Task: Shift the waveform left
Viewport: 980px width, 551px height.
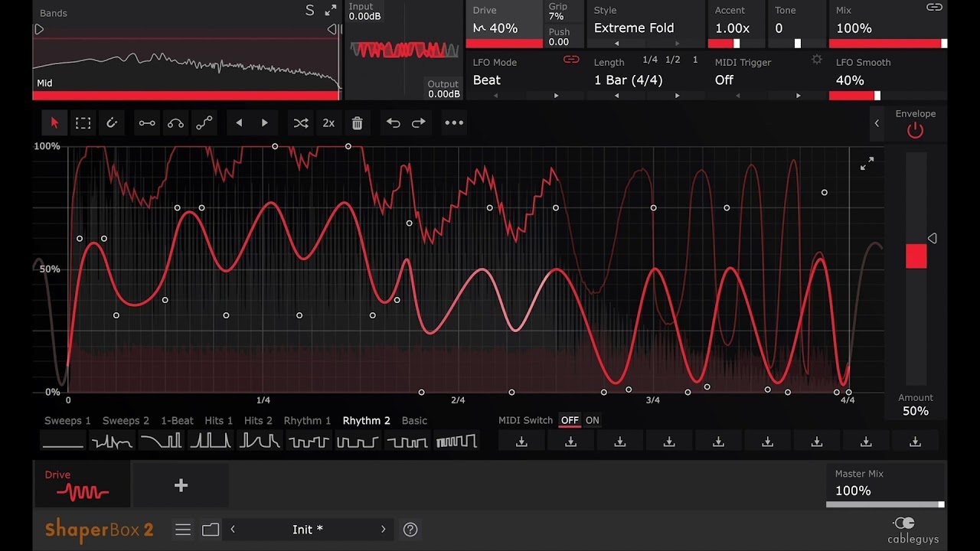Action: coord(239,122)
